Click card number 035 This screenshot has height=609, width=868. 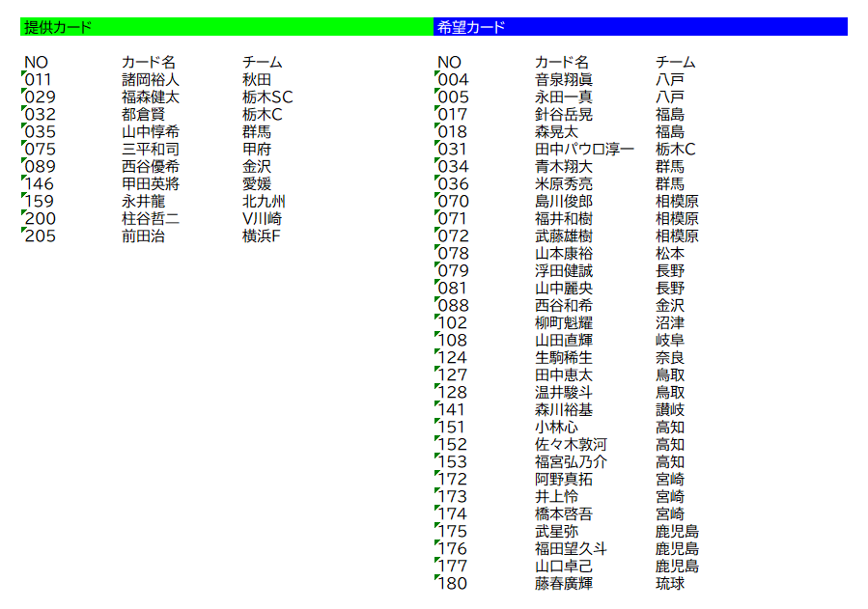click(40, 131)
